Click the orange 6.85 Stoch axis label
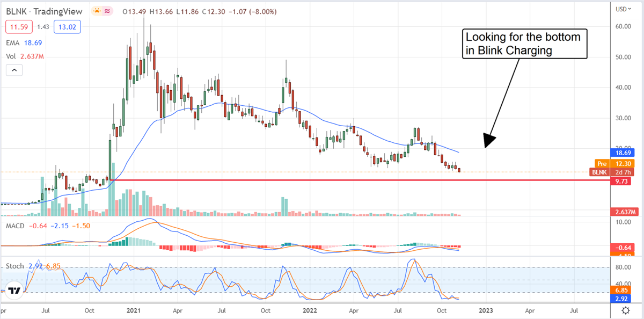Screen dimensions: 644x319 point(620,291)
